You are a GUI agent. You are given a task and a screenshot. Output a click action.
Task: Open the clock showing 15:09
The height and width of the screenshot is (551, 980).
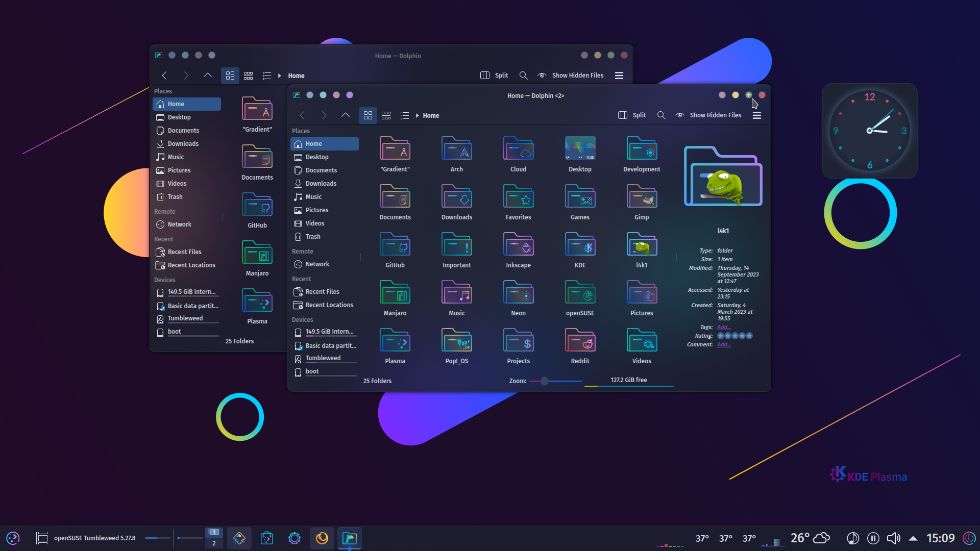[940, 538]
